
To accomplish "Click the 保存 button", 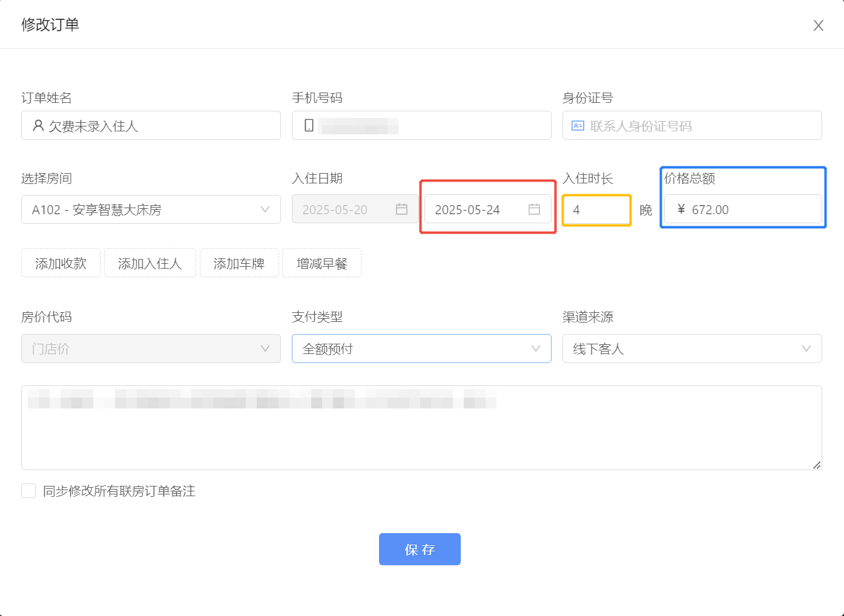I will tap(420, 549).
